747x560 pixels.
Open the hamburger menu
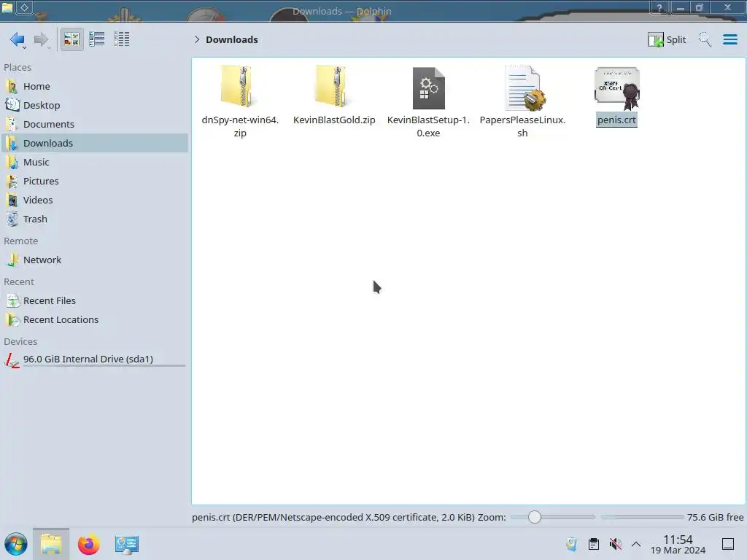tap(729, 39)
